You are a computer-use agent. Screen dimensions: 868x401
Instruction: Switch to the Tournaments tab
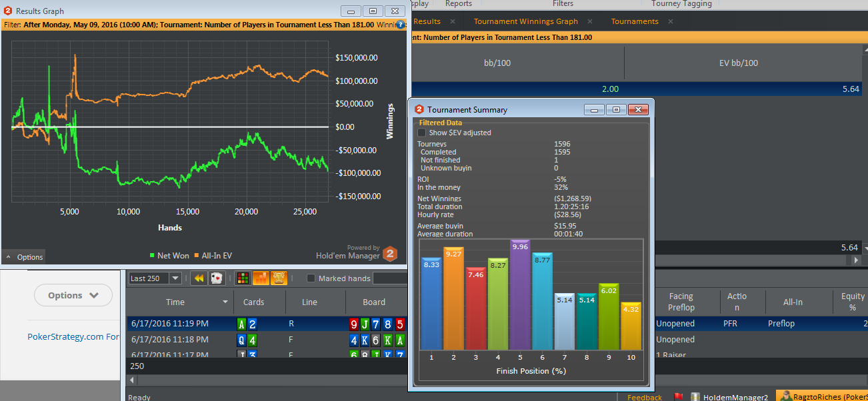tap(635, 21)
